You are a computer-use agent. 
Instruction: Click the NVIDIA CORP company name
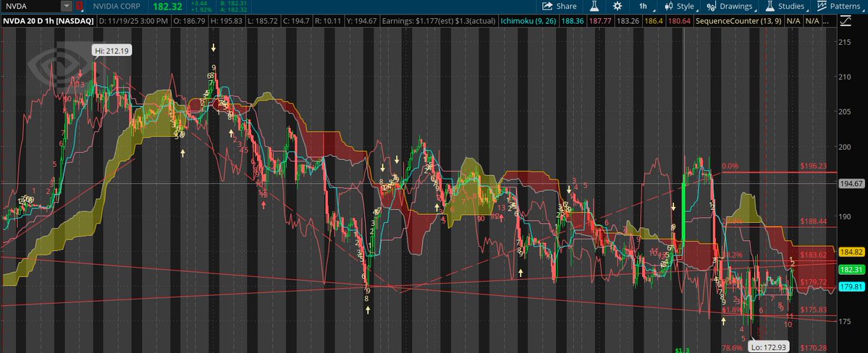pos(117,6)
